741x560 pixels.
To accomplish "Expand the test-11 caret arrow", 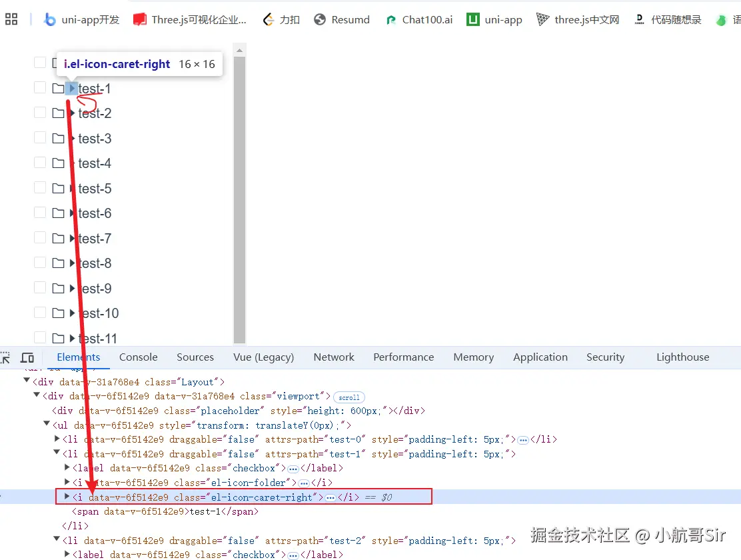I will [73, 338].
